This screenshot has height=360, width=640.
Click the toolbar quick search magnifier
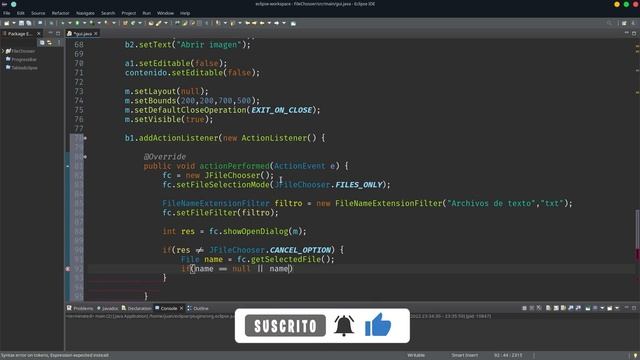609,23
